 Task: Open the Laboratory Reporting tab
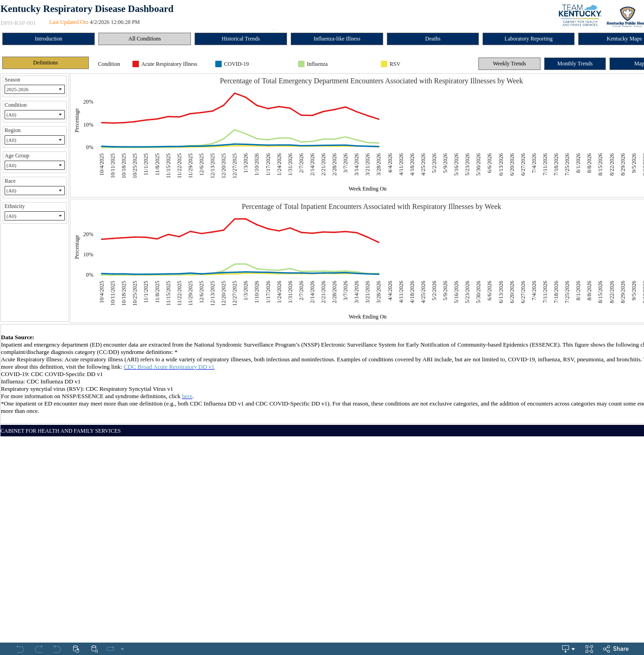click(528, 39)
